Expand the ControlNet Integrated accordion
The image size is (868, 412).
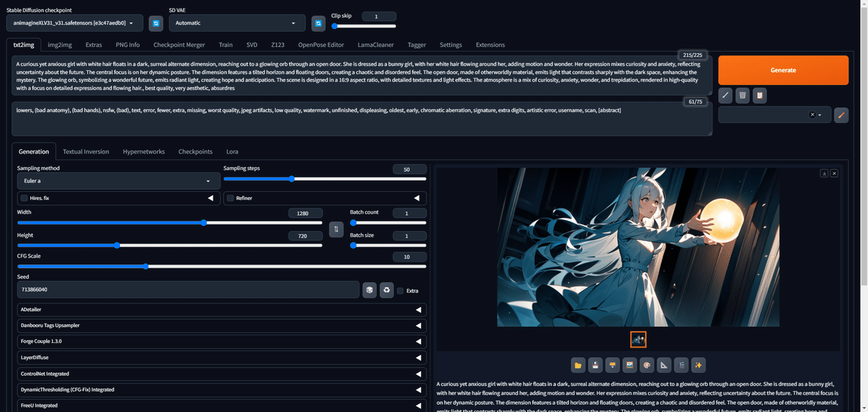pos(221,374)
